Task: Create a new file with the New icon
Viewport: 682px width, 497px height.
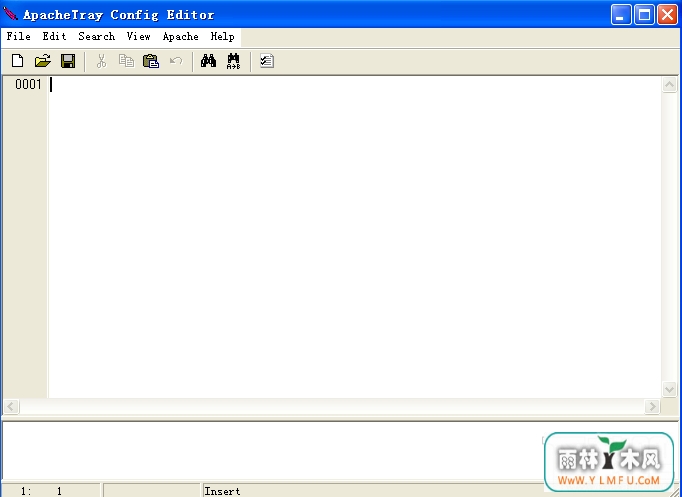Action: tap(17, 61)
